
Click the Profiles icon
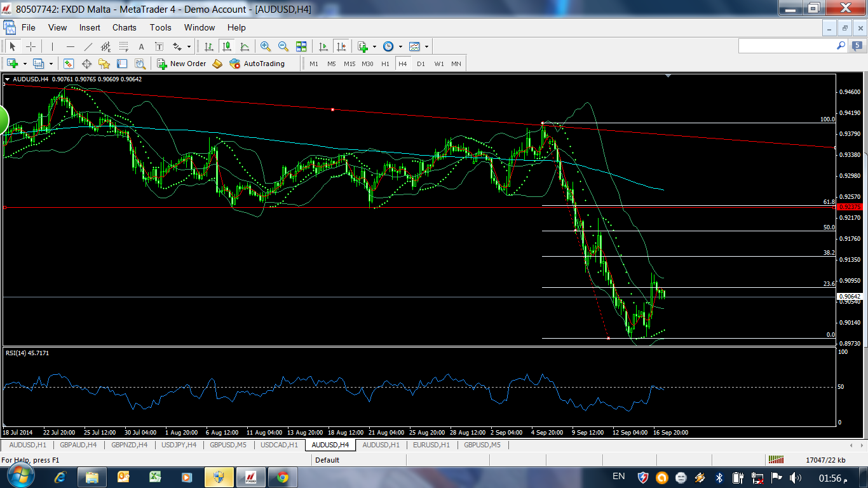point(38,64)
